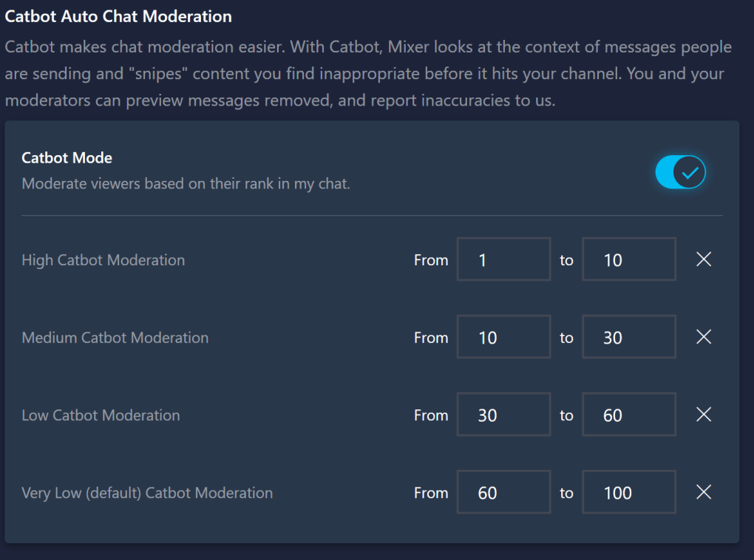Select the Medium Moderation starting value box
The image size is (754, 560).
(x=503, y=337)
